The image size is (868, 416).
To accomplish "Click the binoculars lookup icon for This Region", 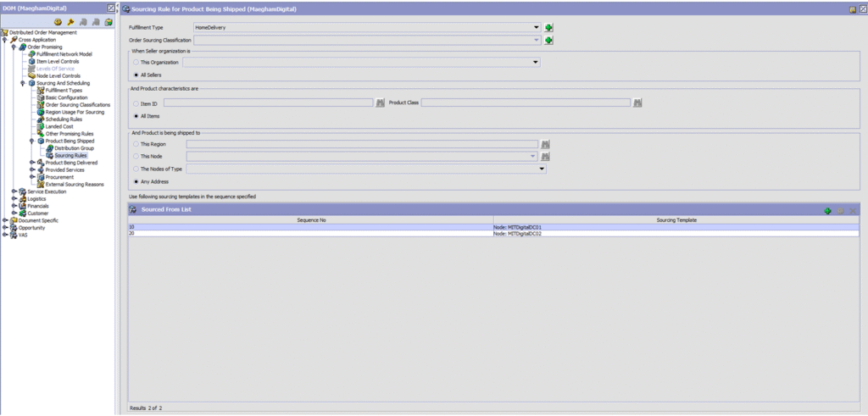I will [x=546, y=144].
